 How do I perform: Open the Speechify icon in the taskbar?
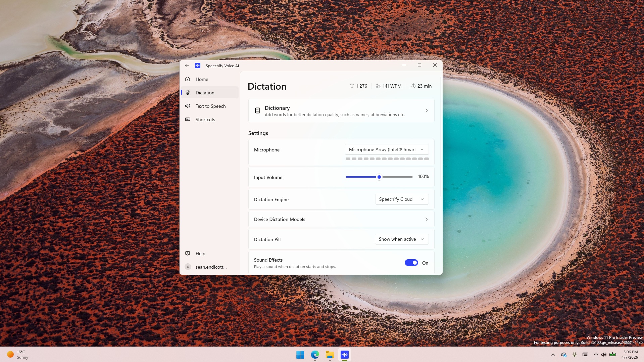[x=345, y=355]
